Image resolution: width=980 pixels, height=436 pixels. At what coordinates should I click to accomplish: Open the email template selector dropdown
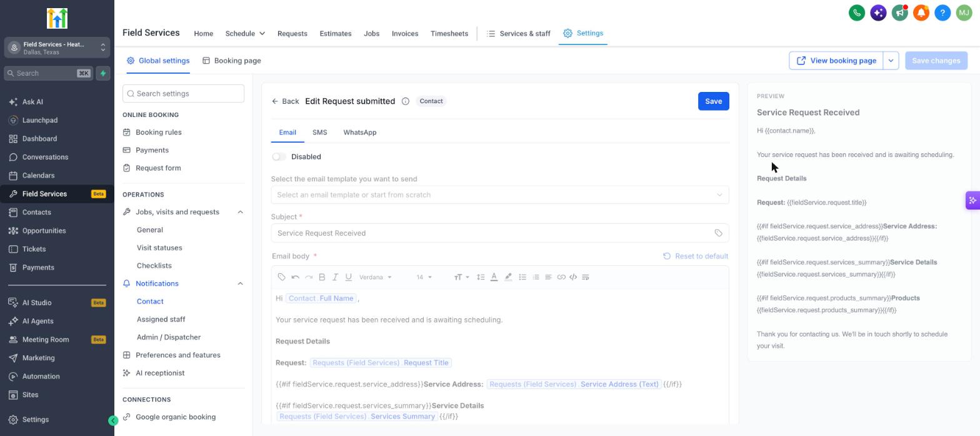coord(500,195)
